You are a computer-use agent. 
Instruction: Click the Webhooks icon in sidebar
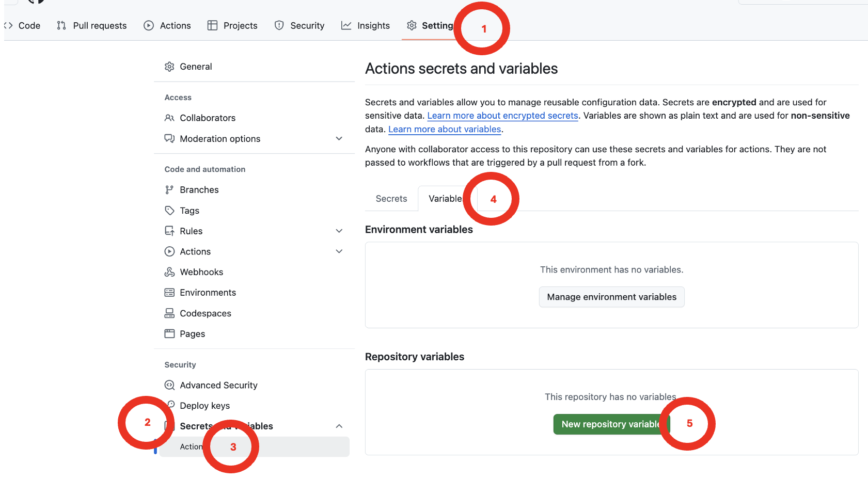(169, 272)
